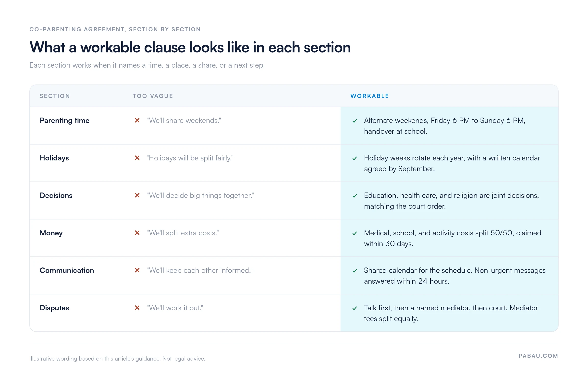Click the red X beside "We'll decide big things together."
This screenshot has height=387, width=588.
pyautogui.click(x=137, y=195)
